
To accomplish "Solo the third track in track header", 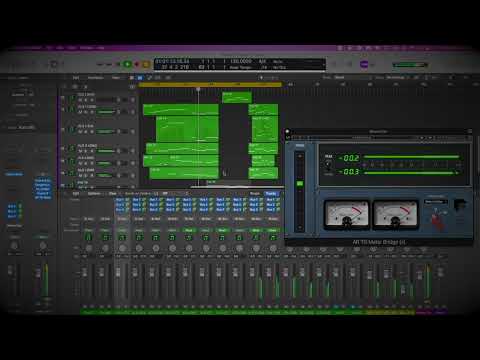I will (x=86, y=132).
